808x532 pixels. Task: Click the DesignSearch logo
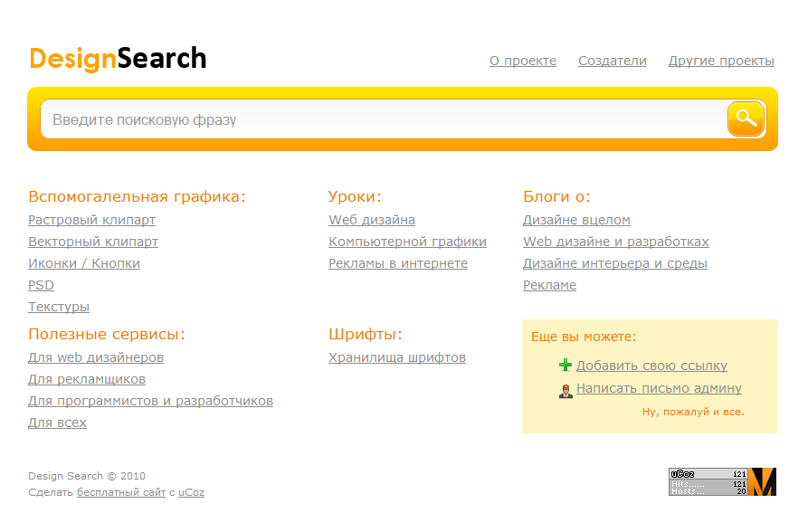coord(117,58)
